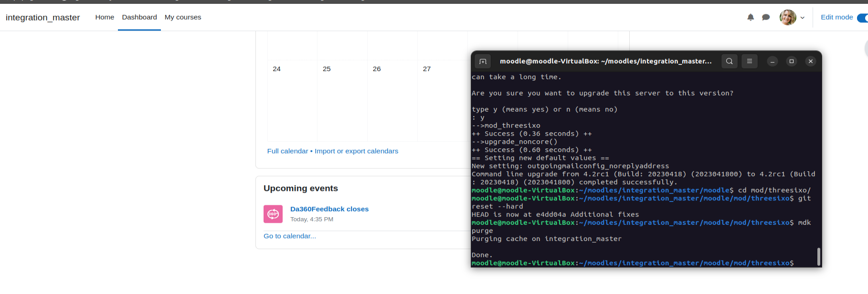Click the Edit mode label

tap(836, 17)
